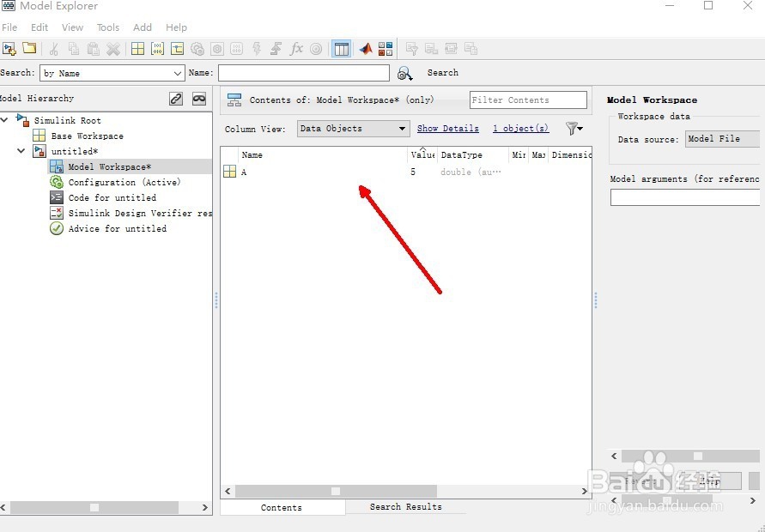Screen dimensions: 765x532
Task: Toggle the column view table icon
Action: point(341,49)
